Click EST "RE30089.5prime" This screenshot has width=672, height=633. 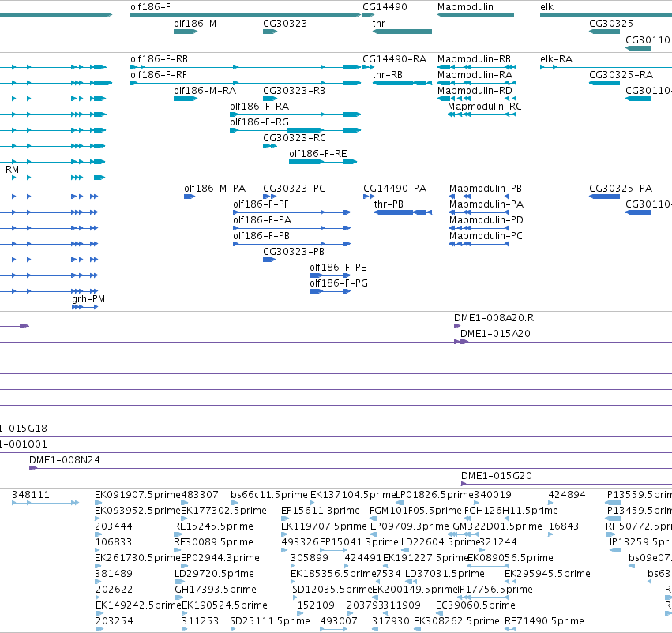click(213, 542)
